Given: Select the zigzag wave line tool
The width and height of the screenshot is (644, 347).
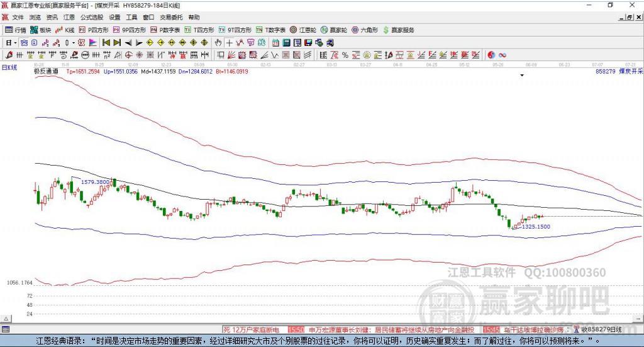Looking at the screenshot, I should click(275, 55).
